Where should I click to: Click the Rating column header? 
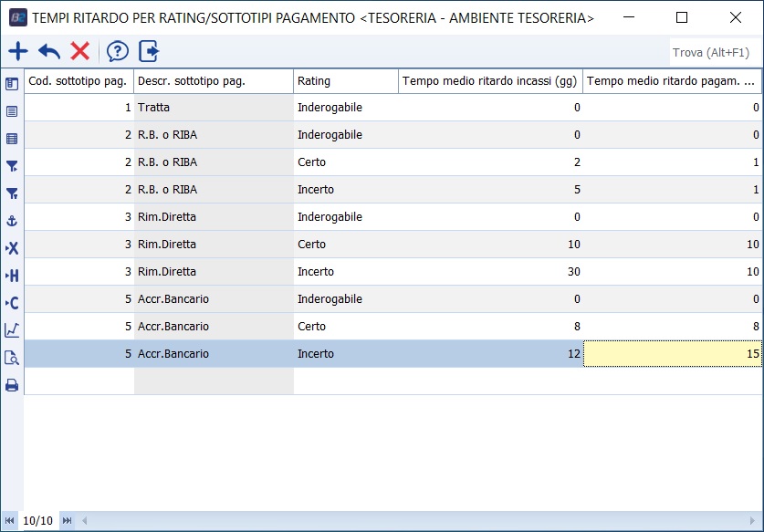tap(346, 81)
